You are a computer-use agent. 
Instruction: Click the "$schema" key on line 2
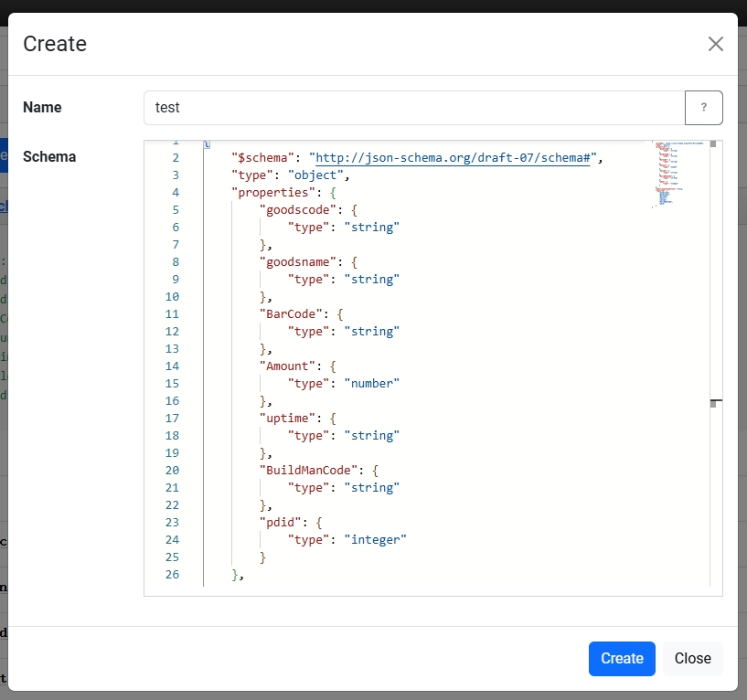coord(262,157)
